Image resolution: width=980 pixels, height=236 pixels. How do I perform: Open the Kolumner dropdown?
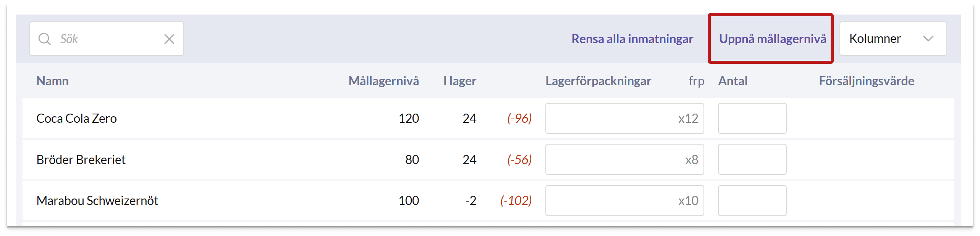pyautogui.click(x=893, y=39)
